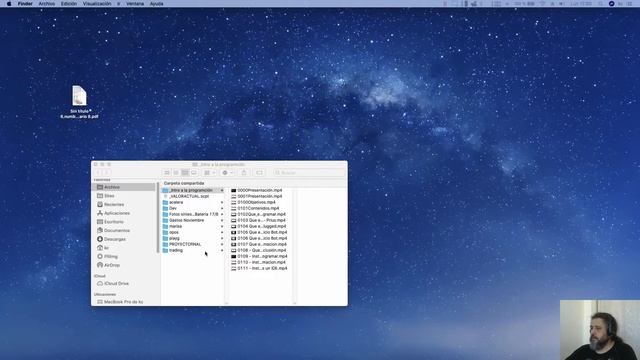The height and width of the screenshot is (360, 640).
Task: Open the Edición menu
Action: (69, 4)
